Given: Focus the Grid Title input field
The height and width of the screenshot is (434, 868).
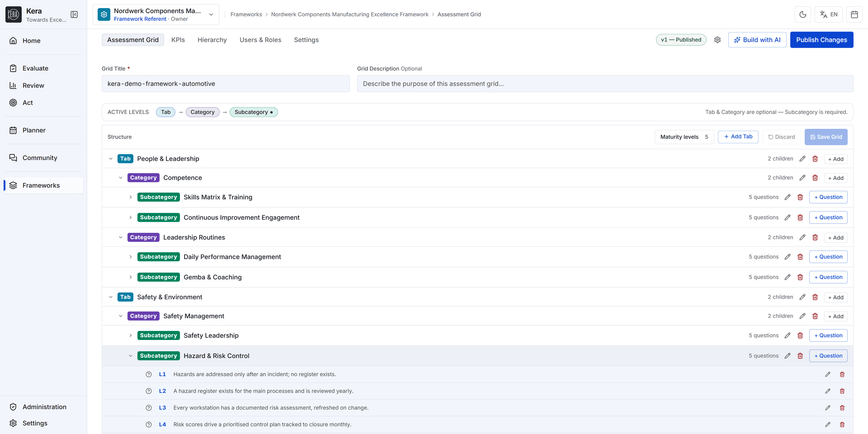Looking at the screenshot, I should coord(226,84).
